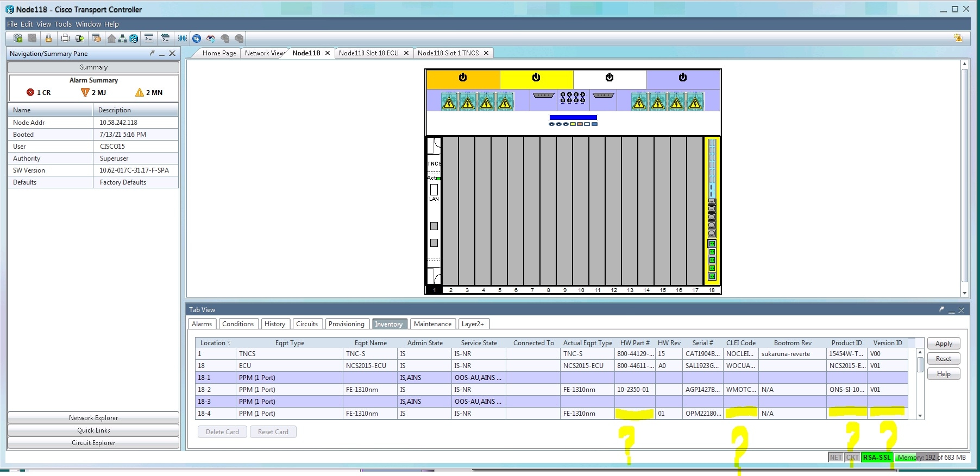Open the Circuits tab

click(x=307, y=324)
